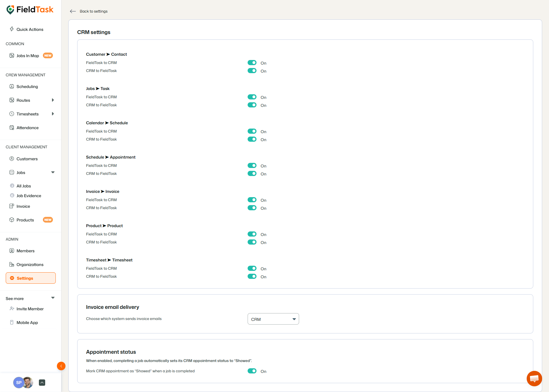Viewport: 549px width, 392px height.
Task: Toggle Timesheet FieldTask to CRM sync
Action: (x=252, y=268)
